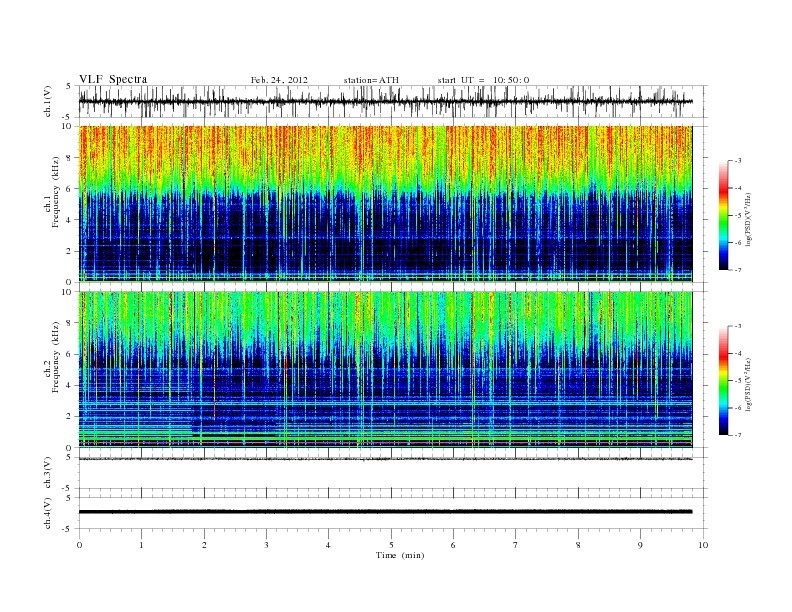The width and height of the screenshot is (792, 612).
Task: Click the "Time (min)" axis label
Action: [400, 555]
